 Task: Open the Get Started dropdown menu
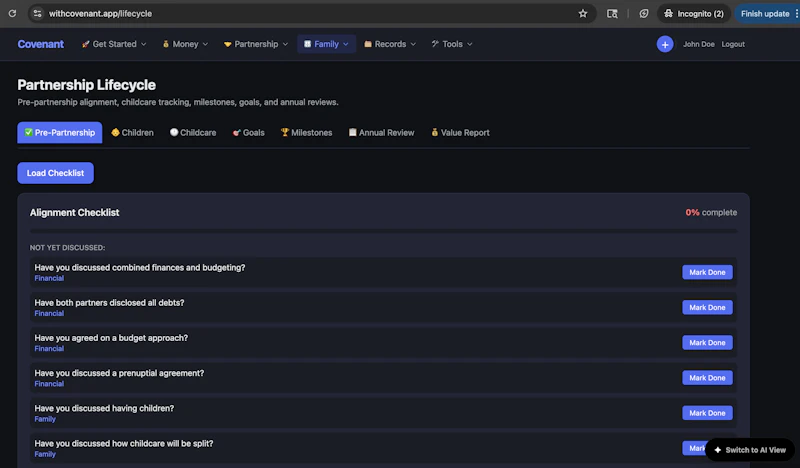[114, 44]
